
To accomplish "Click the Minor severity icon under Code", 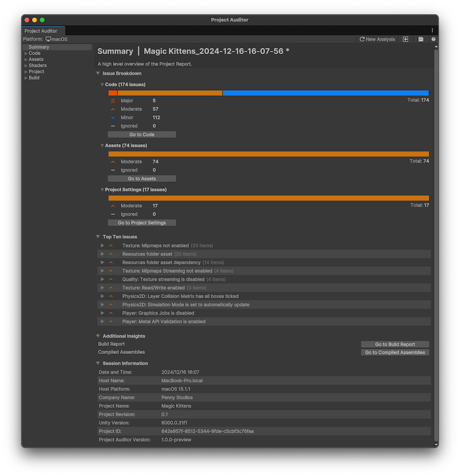I will click(x=113, y=118).
